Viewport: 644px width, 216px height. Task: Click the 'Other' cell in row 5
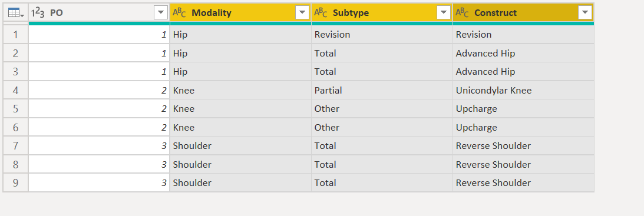point(382,108)
